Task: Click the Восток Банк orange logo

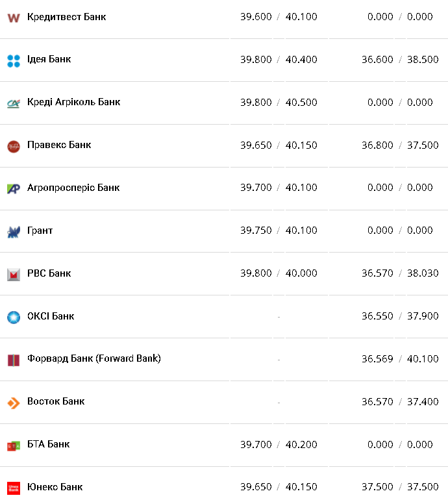Action: point(14,403)
